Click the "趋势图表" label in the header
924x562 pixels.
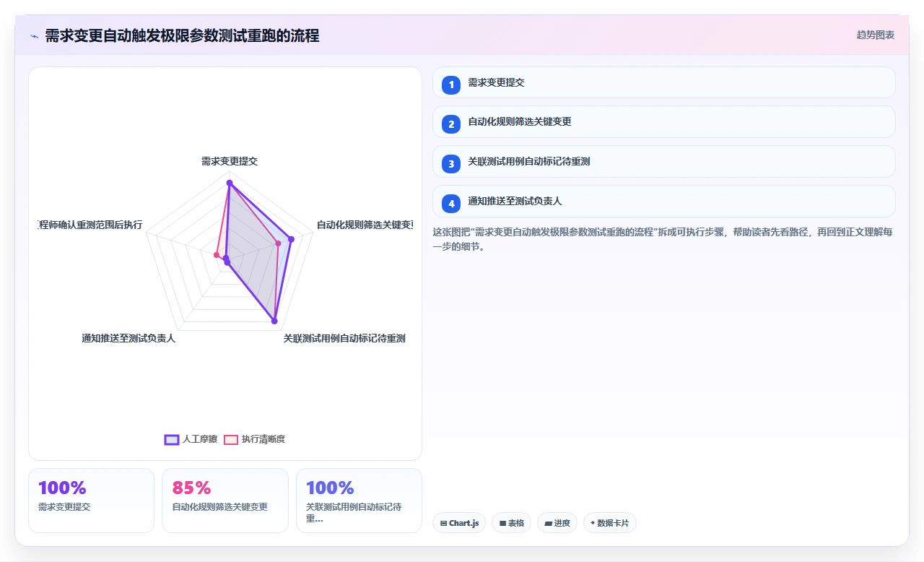876,35
